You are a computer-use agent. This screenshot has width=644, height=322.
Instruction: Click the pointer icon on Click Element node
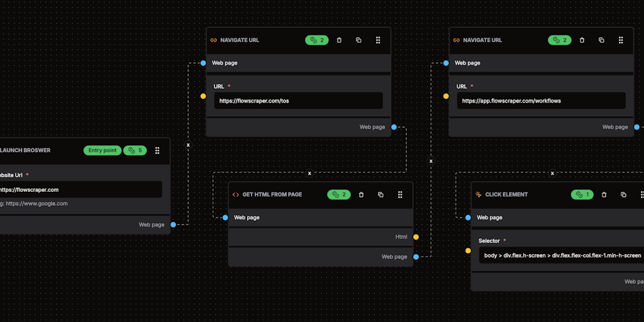[479, 195]
